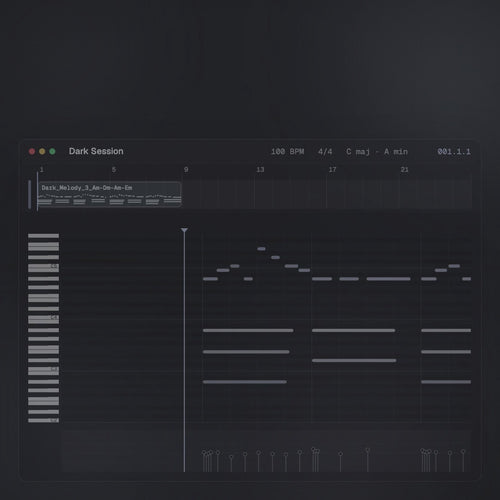Click the topmost piano keyboard key
Screen dimensions: 500x500
(x=43, y=236)
